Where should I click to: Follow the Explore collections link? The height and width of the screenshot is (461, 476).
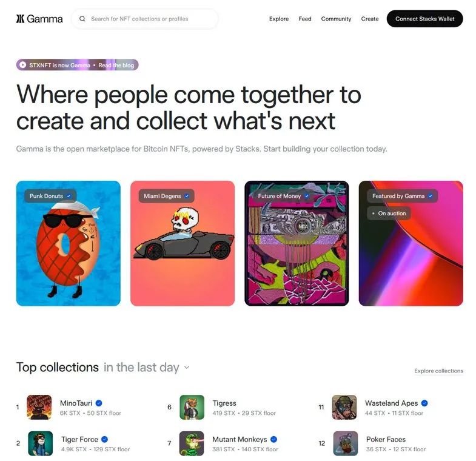(438, 371)
